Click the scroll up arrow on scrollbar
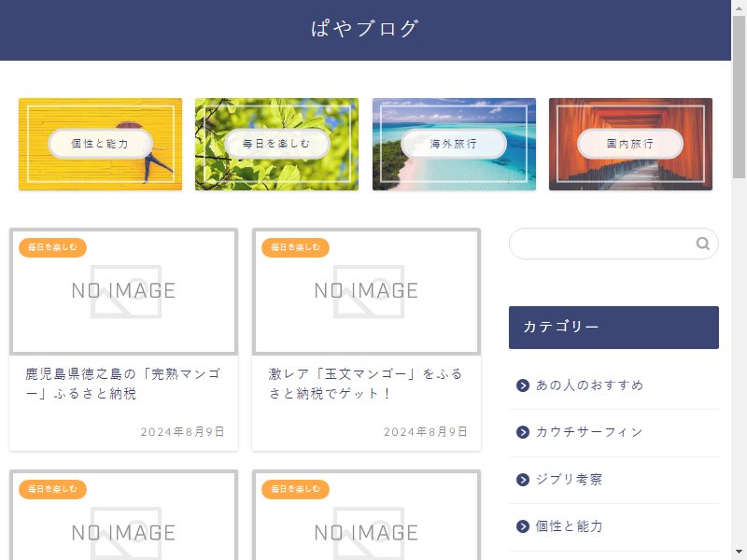 click(x=739, y=7)
